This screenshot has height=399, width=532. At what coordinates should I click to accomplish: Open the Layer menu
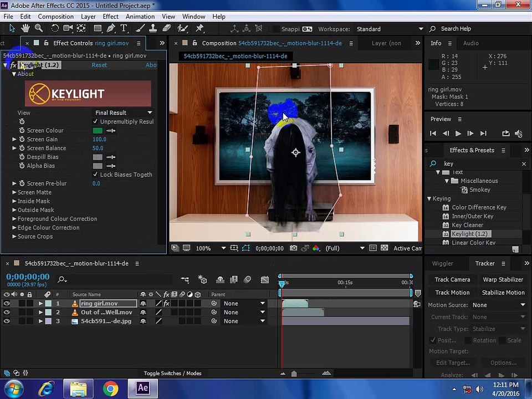(x=88, y=16)
